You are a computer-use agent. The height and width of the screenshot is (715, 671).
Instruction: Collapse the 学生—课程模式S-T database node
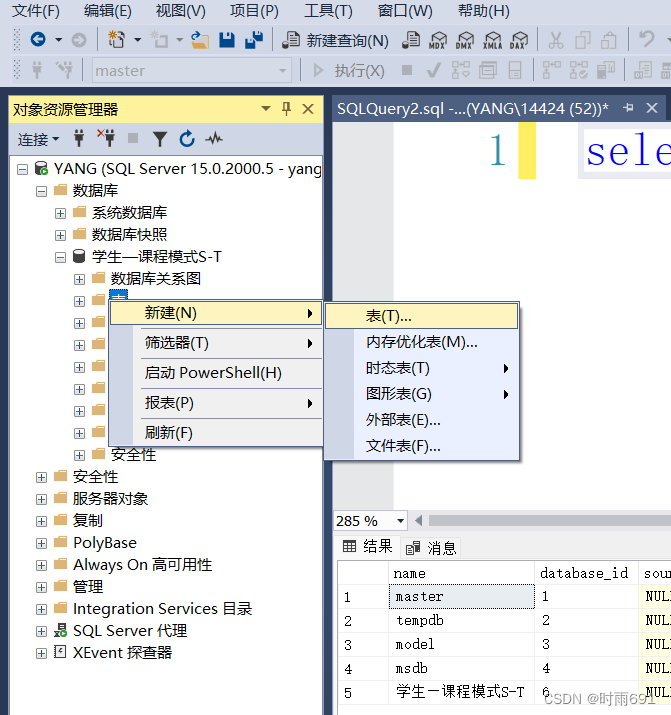61,258
